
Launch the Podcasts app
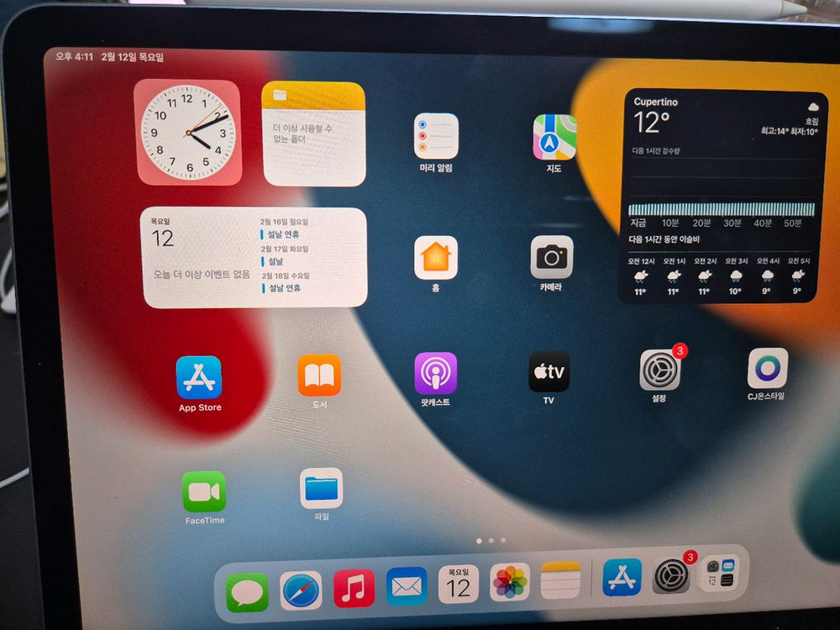(435, 374)
